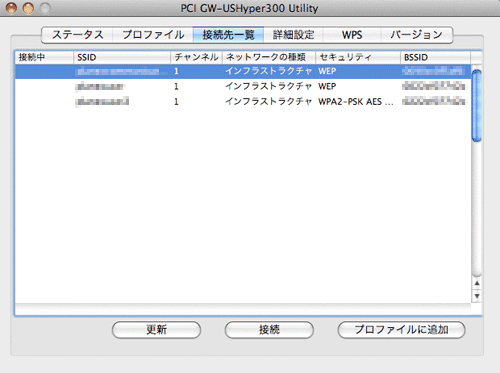Open the バージョン tab
The width and height of the screenshot is (500, 373).
click(x=417, y=35)
